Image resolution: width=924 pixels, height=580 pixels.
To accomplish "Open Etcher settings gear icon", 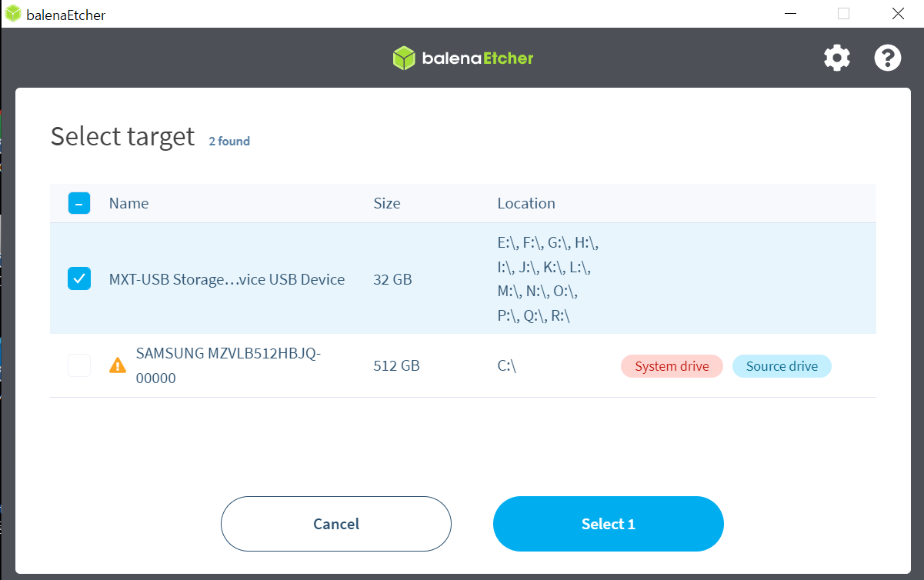I will click(837, 58).
